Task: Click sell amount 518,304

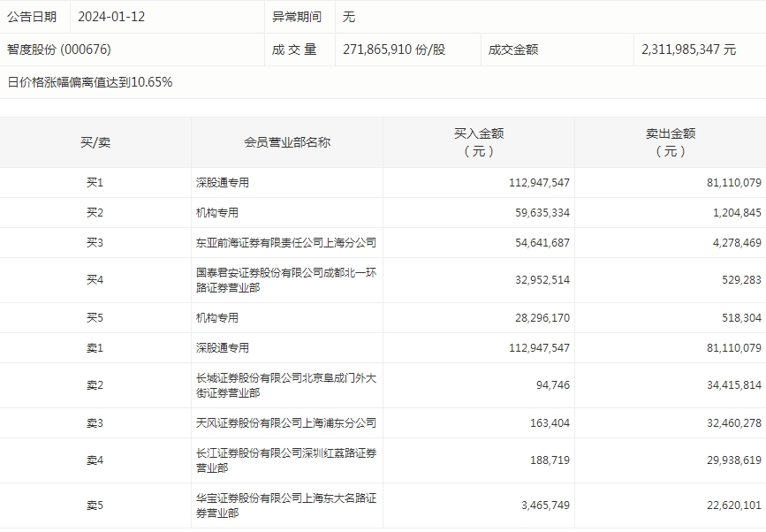Action: coord(741,318)
